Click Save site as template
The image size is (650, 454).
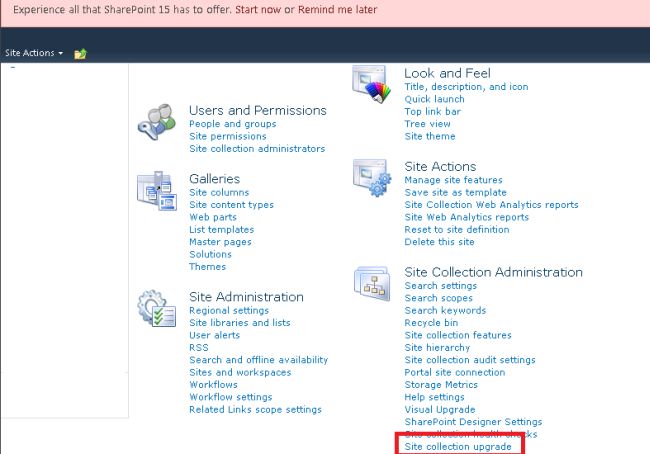click(455, 192)
